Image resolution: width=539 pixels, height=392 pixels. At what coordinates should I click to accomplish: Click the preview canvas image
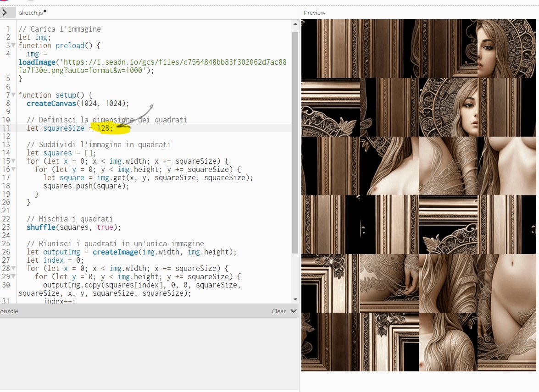point(419,195)
